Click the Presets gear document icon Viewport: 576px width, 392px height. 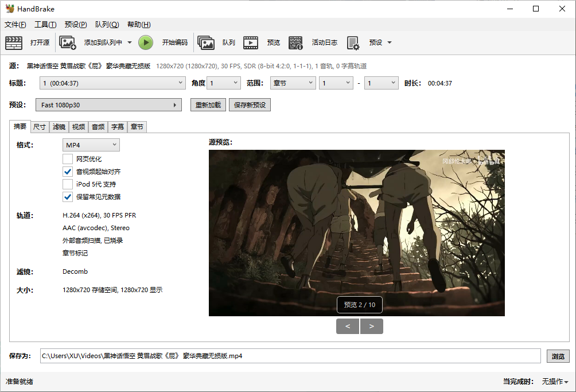click(353, 42)
